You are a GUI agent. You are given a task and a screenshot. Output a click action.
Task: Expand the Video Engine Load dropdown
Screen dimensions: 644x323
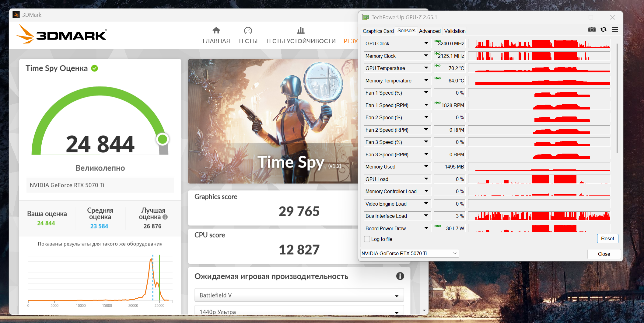coord(426,204)
